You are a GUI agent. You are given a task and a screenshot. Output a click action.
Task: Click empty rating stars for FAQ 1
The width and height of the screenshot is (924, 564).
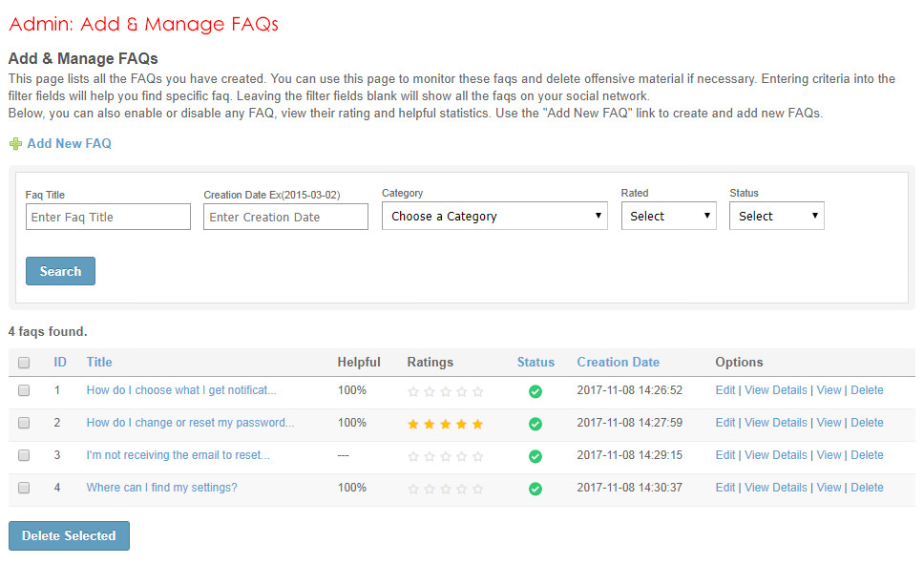pyautogui.click(x=445, y=391)
